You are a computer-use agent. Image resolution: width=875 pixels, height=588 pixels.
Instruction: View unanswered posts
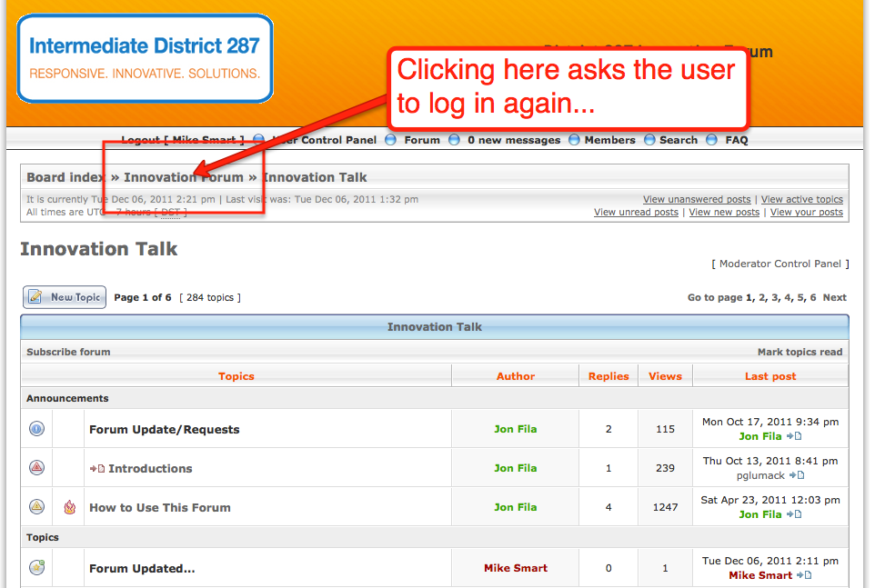pyautogui.click(x=697, y=199)
